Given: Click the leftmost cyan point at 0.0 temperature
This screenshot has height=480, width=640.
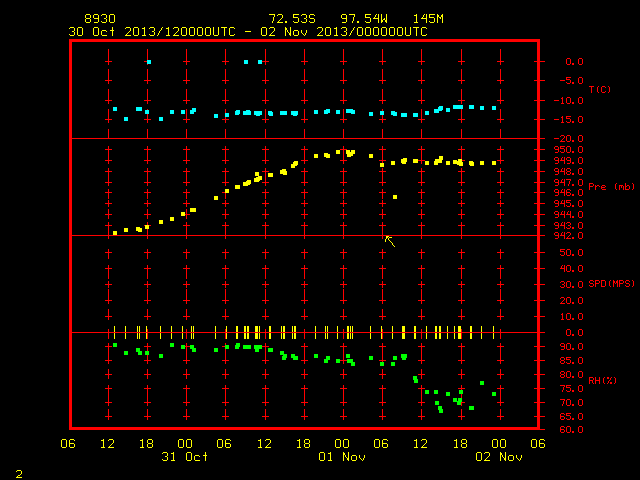Looking at the screenshot, I should tap(149, 62).
